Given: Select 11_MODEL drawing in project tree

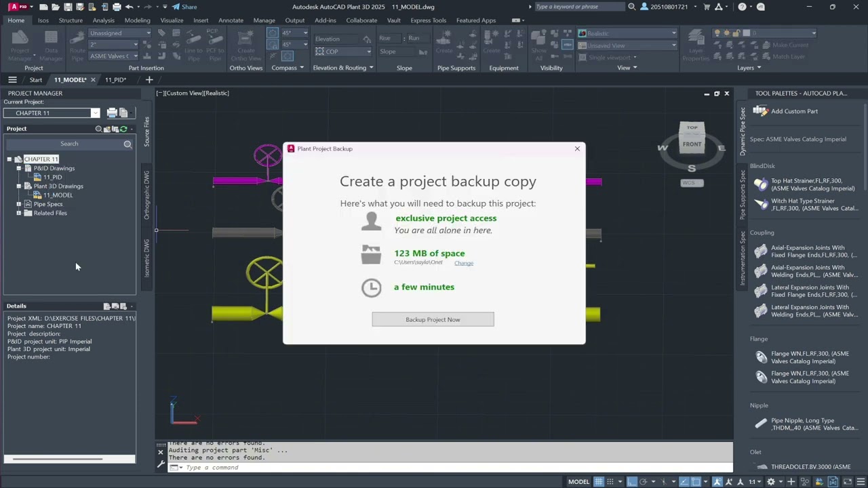Looking at the screenshot, I should (58, 195).
